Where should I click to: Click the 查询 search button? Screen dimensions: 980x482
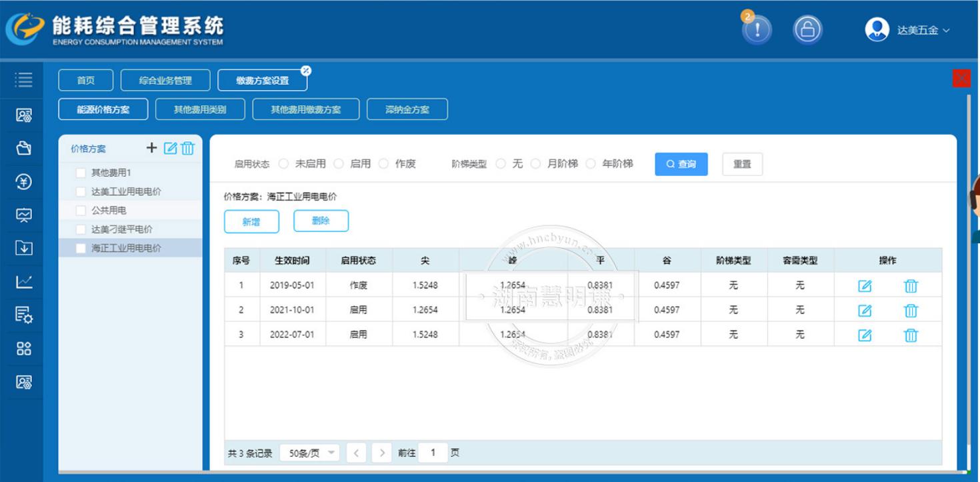click(x=681, y=164)
